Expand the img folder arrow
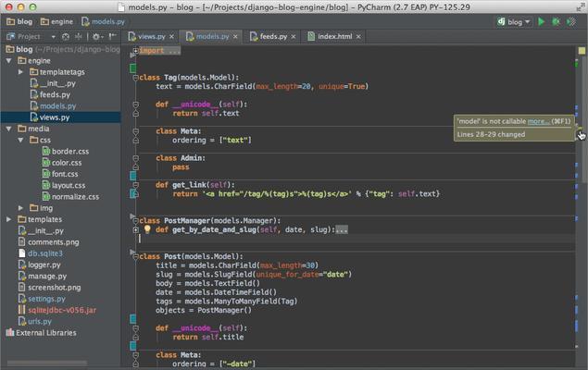The height and width of the screenshot is (370, 588). pos(20,207)
